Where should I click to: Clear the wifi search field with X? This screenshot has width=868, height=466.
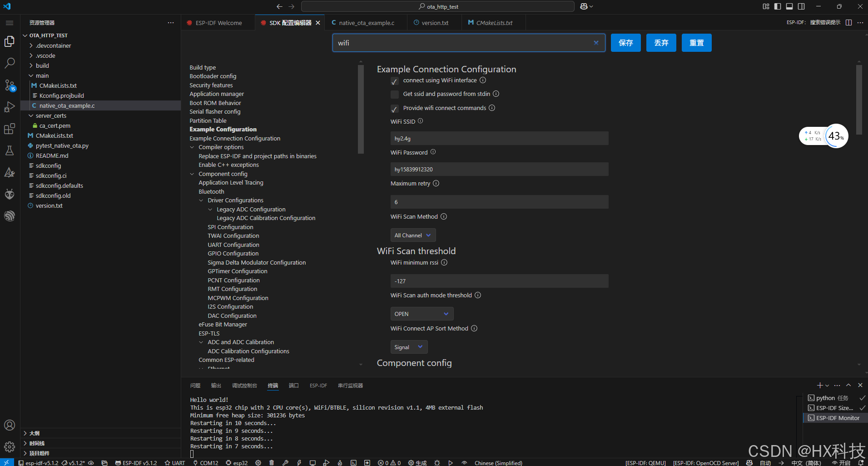(x=596, y=43)
